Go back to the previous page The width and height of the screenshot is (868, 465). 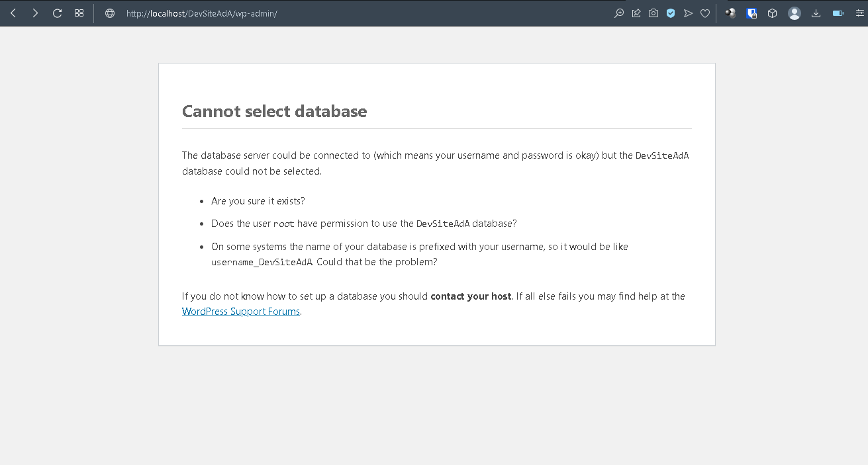point(13,13)
